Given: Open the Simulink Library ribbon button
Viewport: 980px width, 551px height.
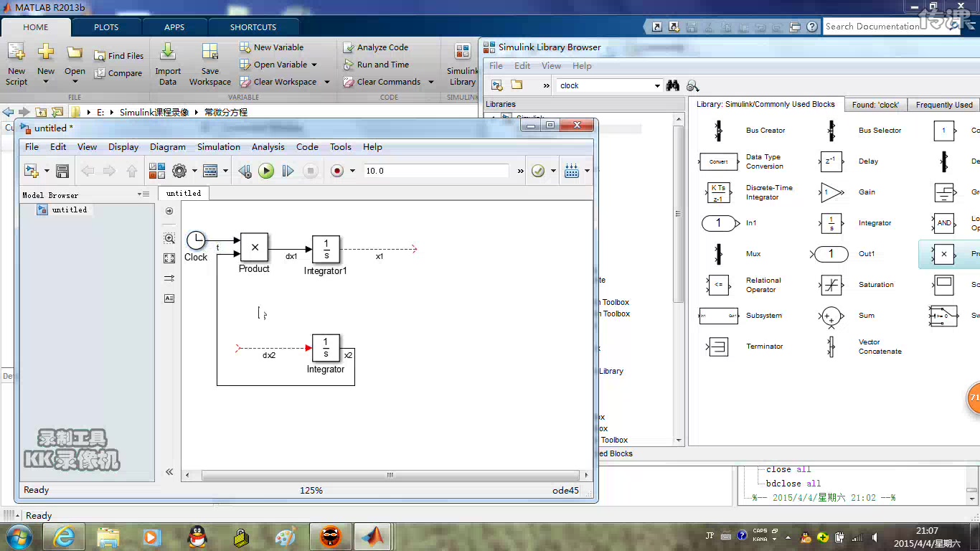Looking at the screenshot, I should tap(462, 64).
